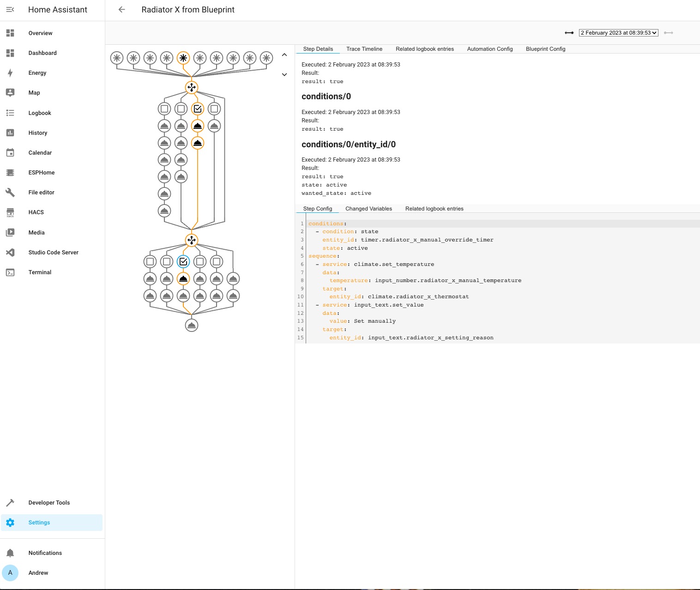Select the blue-outlined condition checkbox node
The image size is (700, 590).
tap(183, 261)
